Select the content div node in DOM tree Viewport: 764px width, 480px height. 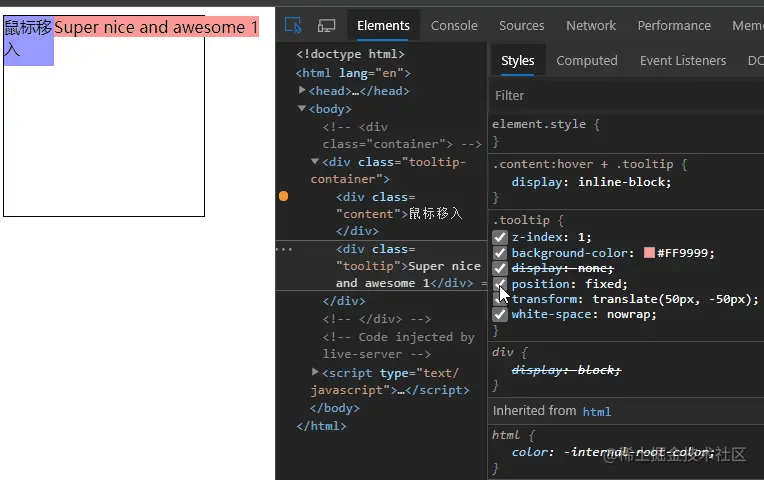click(399, 214)
